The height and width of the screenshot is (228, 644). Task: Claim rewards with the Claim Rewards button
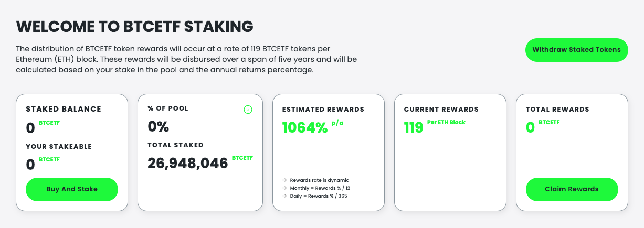point(572,189)
